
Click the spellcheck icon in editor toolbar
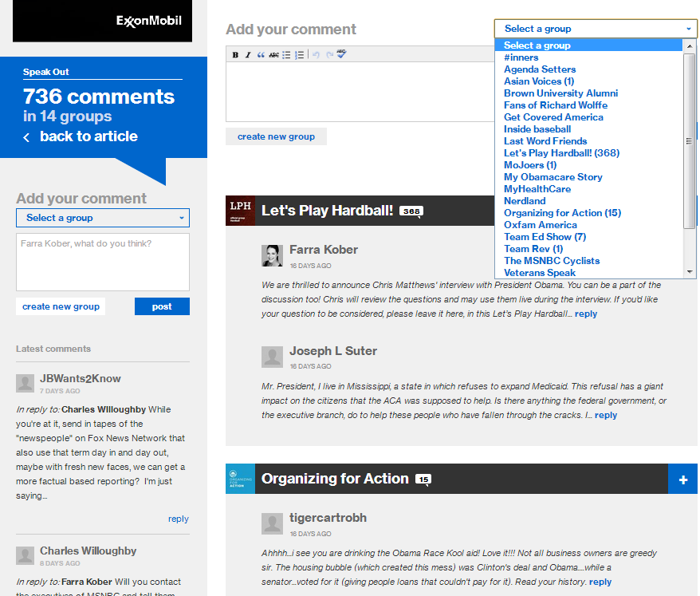click(x=341, y=54)
